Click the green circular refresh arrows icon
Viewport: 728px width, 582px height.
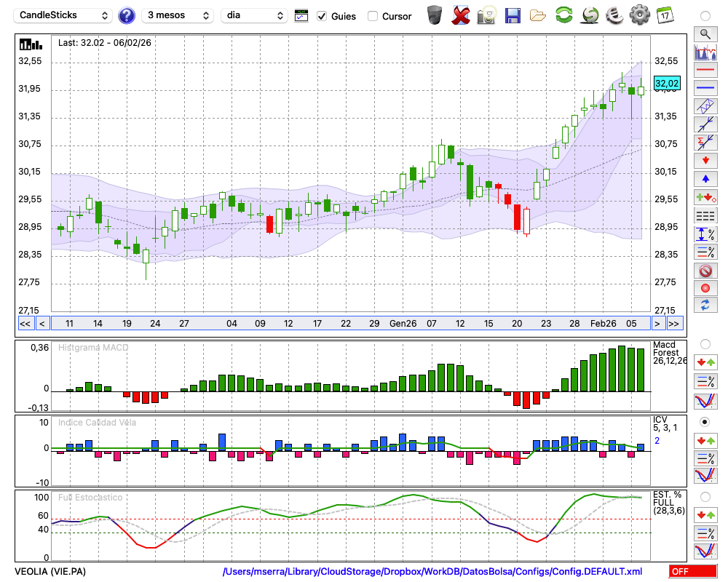[x=564, y=15]
